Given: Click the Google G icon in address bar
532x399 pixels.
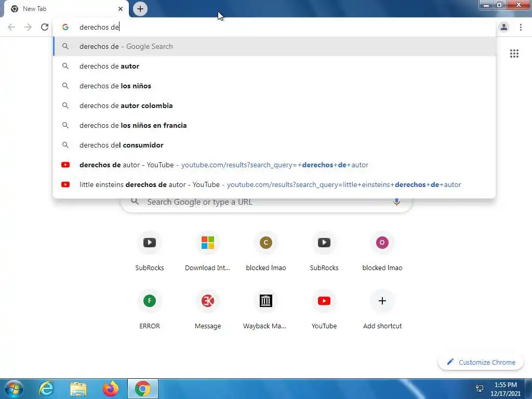Looking at the screenshot, I should [65, 27].
